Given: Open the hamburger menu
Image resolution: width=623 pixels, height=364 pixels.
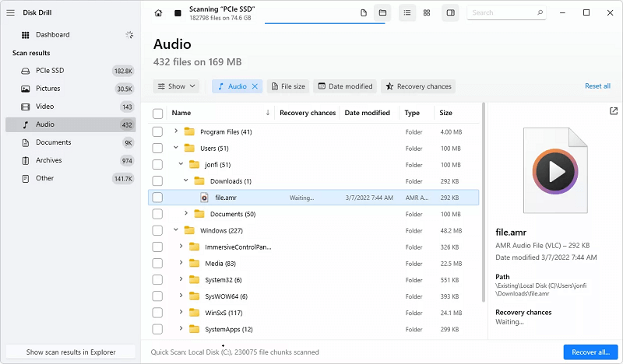Looking at the screenshot, I should [11, 12].
